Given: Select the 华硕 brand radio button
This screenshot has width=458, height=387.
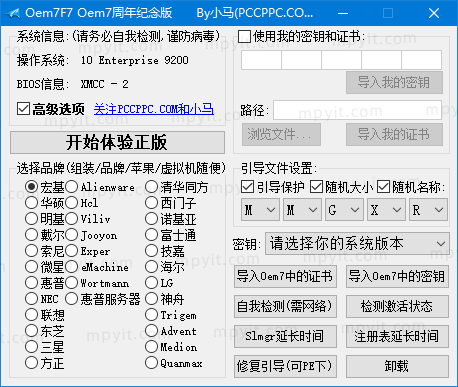Looking at the screenshot, I should (31, 202).
